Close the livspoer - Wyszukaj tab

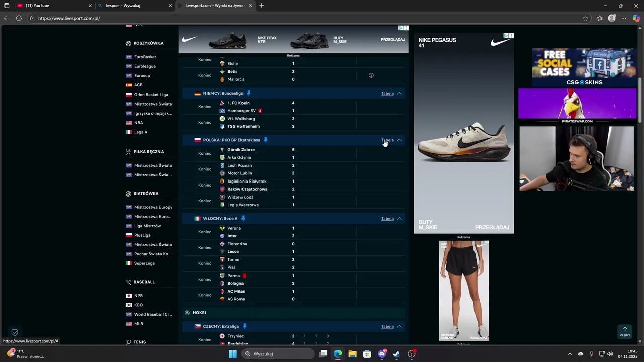click(x=170, y=6)
